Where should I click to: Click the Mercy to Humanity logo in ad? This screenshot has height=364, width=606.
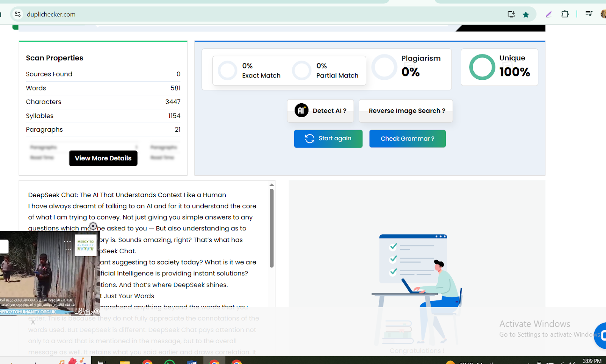(86, 245)
